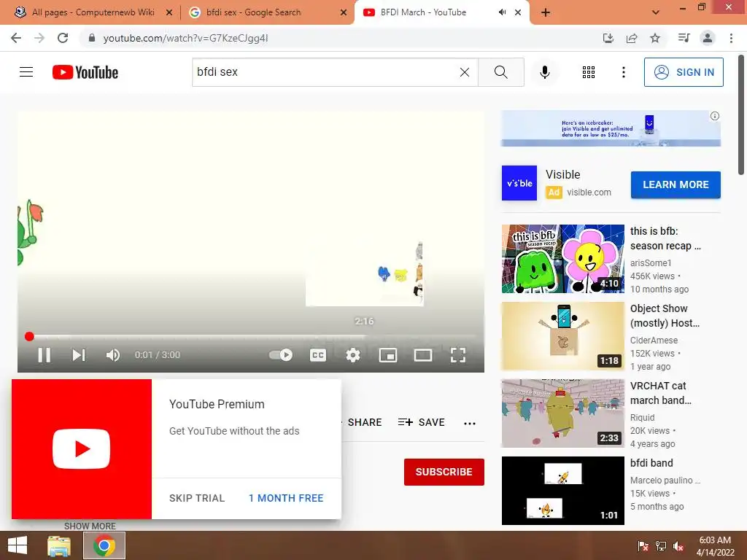Click LEARN MORE on Visible ad

click(x=676, y=184)
